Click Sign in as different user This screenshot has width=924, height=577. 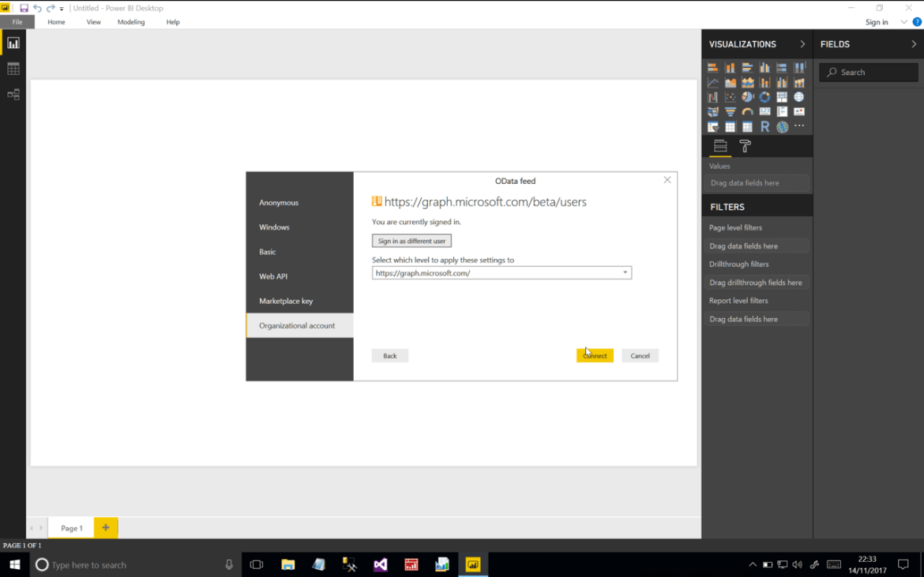tap(411, 241)
